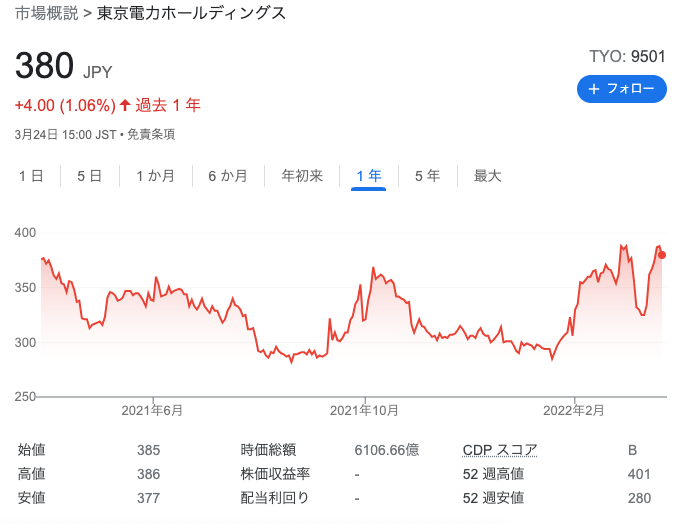Click the フォロー follow button

click(622, 89)
